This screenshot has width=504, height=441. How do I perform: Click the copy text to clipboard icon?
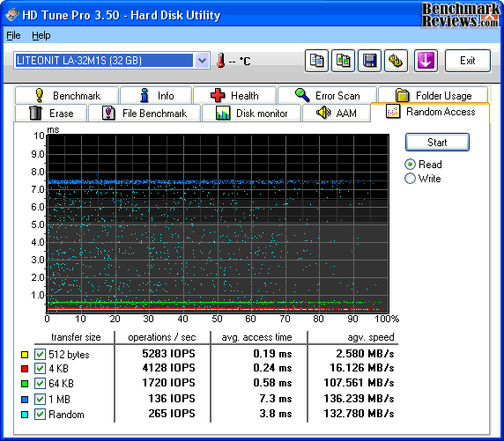316,61
